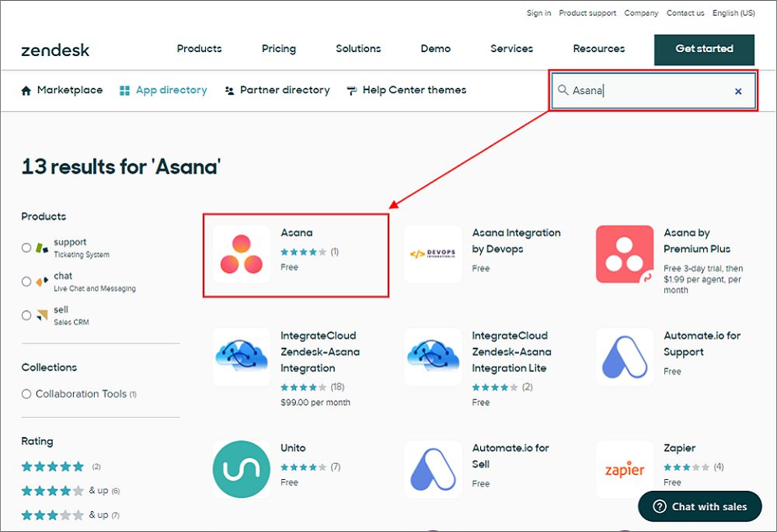Select the sell product radio button
This screenshot has height=532, width=777.
(26, 315)
